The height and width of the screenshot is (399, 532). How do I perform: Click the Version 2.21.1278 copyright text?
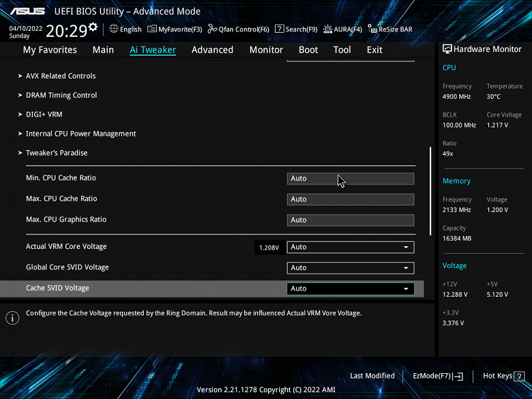pyautogui.click(x=266, y=390)
